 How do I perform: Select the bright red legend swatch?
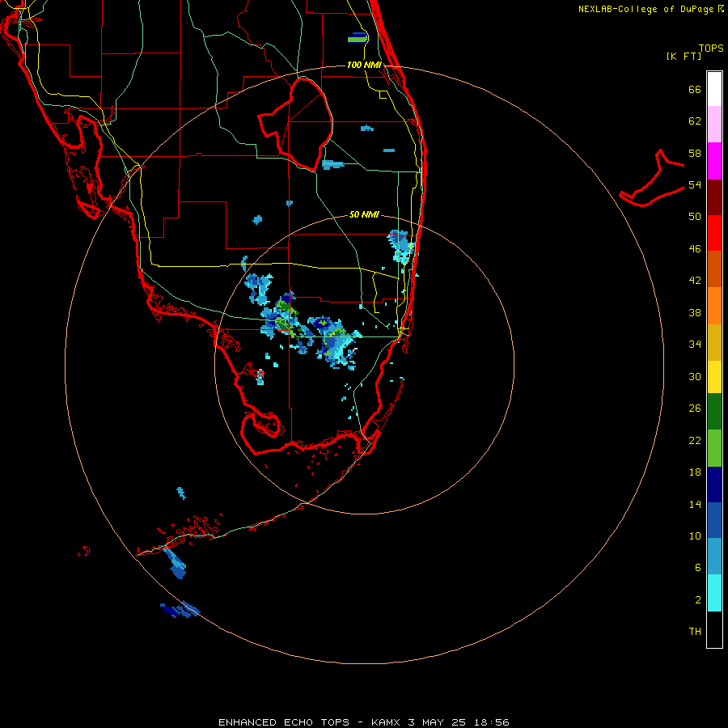click(714, 233)
